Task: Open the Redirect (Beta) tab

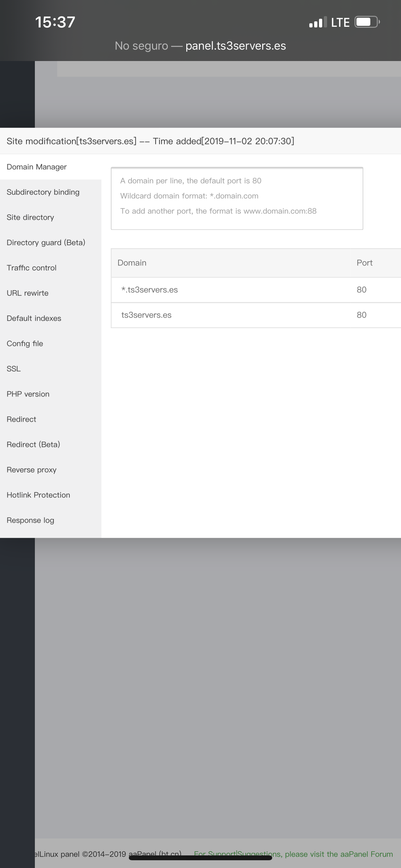Action: [33, 445]
